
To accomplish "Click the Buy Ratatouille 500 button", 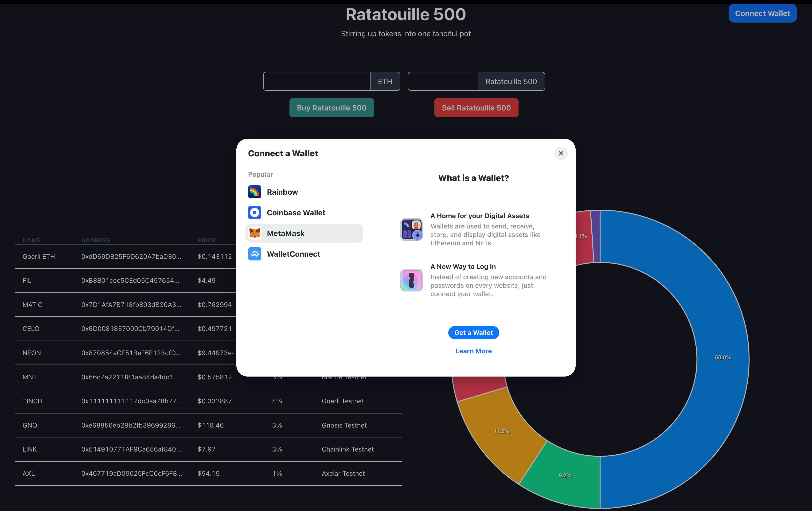I will click(x=332, y=107).
